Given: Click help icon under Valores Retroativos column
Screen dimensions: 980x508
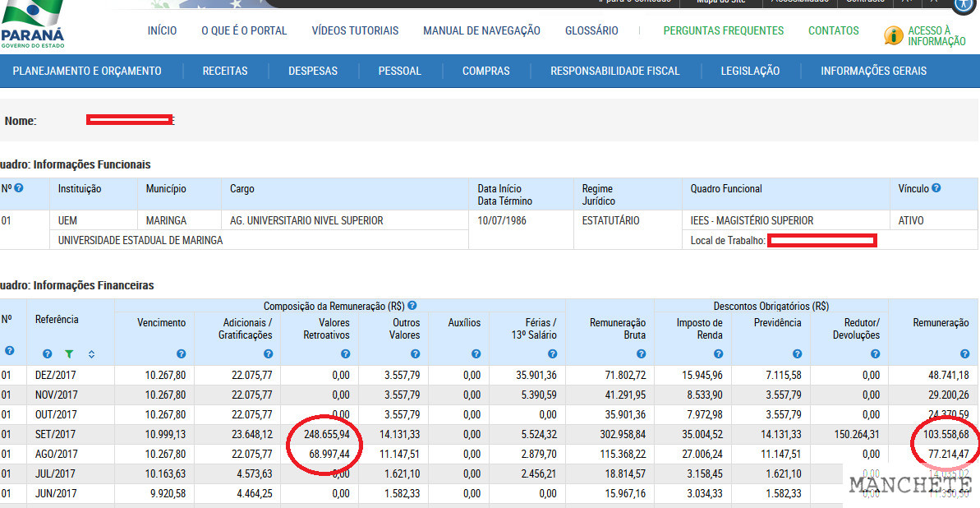Looking at the screenshot, I should pos(345,354).
